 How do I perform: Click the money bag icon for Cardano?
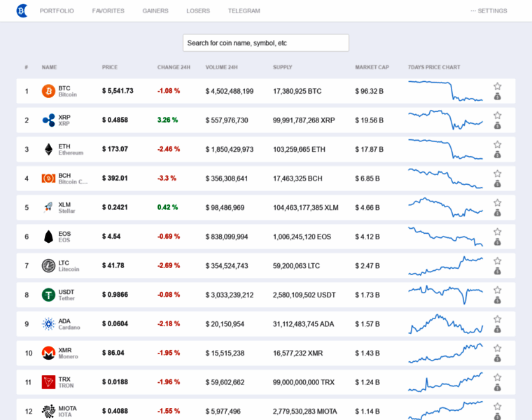click(x=497, y=329)
